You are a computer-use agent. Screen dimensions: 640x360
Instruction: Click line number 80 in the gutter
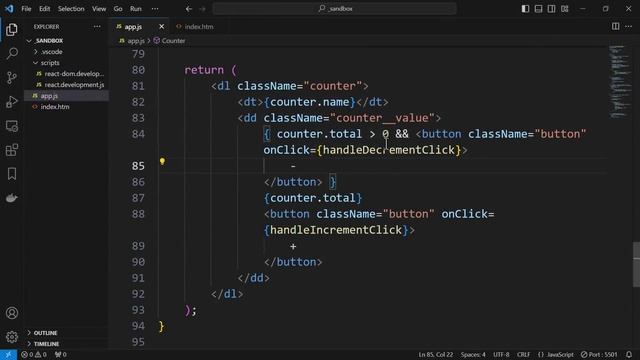pos(138,70)
